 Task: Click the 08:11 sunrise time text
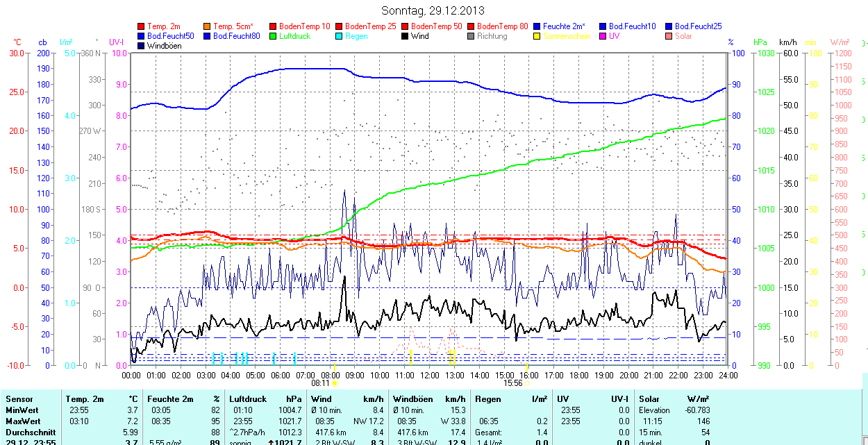point(320,383)
